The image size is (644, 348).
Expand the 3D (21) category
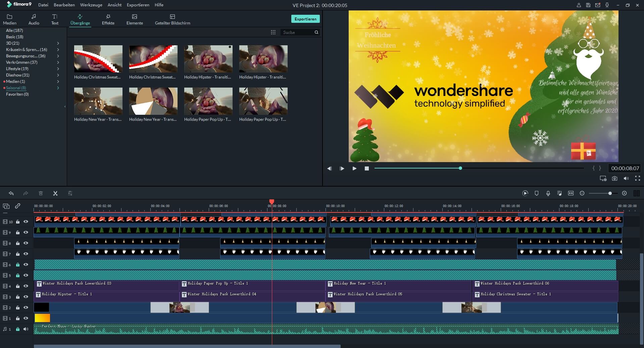58,43
